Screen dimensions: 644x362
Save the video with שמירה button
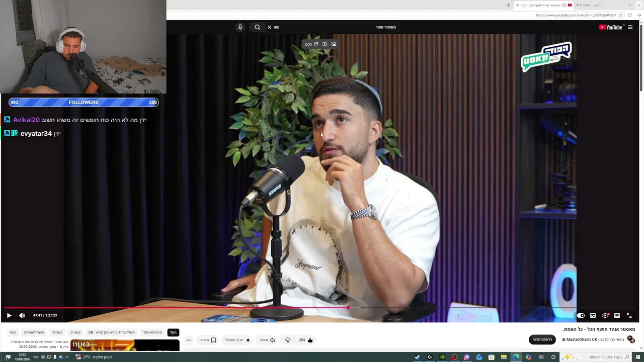click(x=208, y=340)
